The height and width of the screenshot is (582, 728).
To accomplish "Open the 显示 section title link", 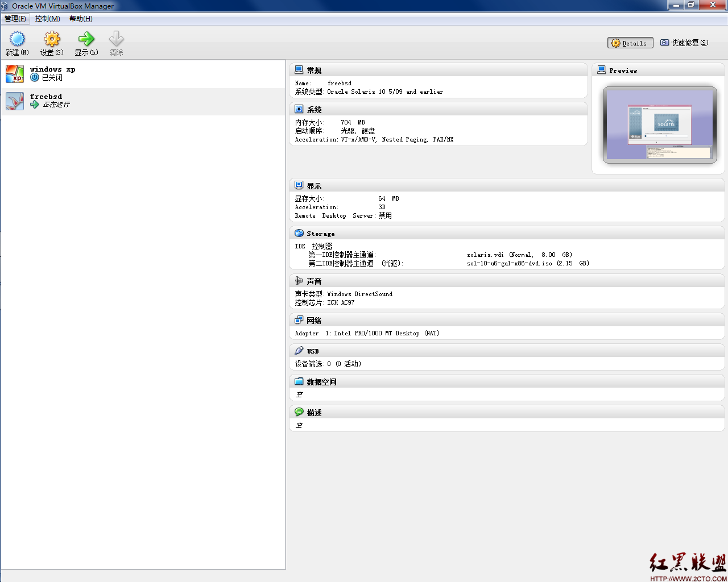I will 314,186.
